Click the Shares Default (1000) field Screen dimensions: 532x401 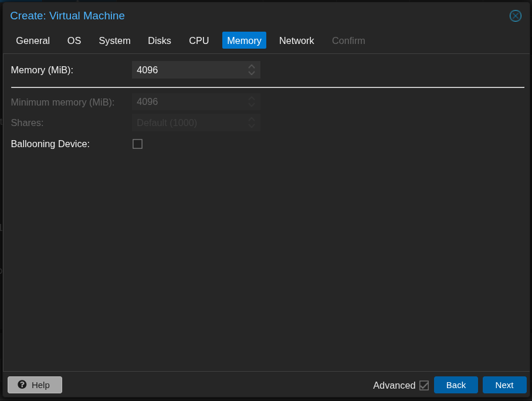pos(188,123)
